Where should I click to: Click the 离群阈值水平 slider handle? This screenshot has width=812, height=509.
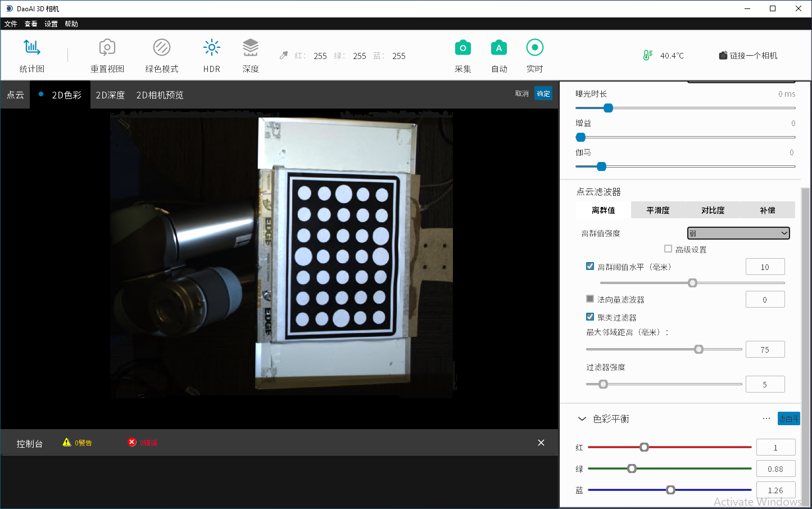[693, 283]
